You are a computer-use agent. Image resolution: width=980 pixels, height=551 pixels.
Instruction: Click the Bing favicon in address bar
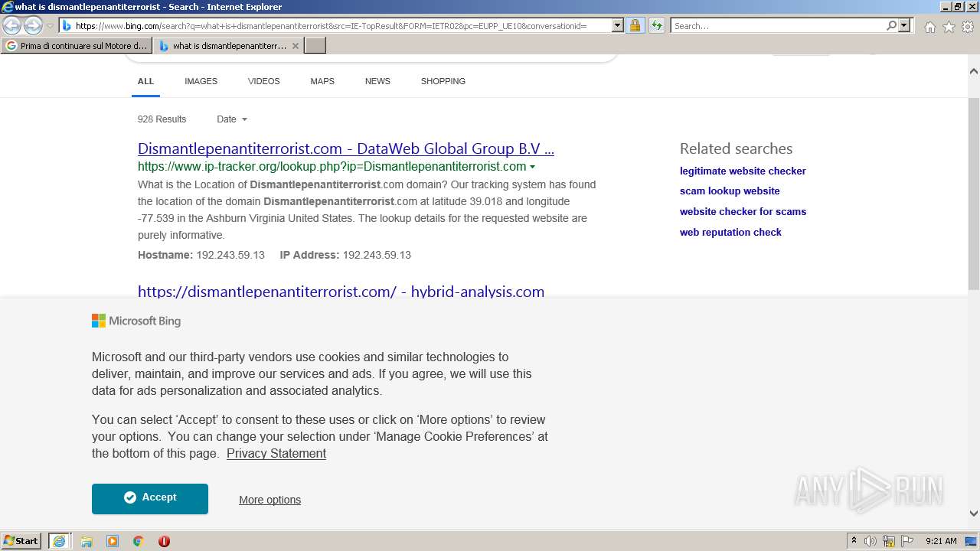coord(67,25)
